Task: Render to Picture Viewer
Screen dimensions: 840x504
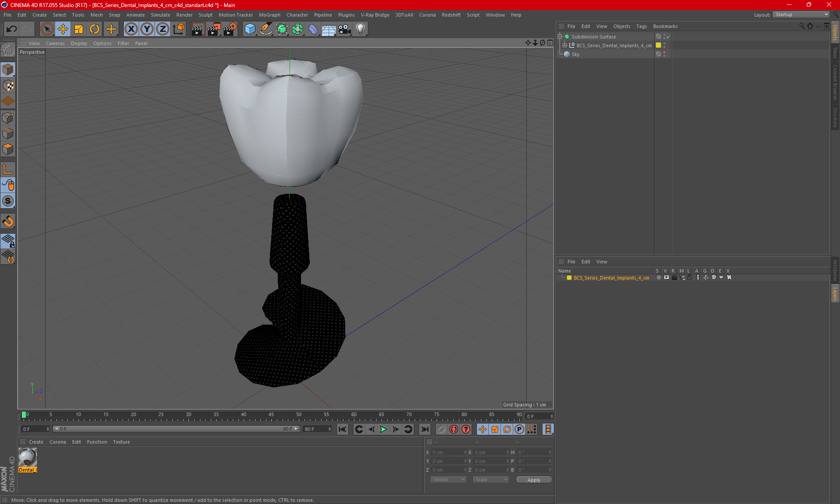Action: click(214, 29)
